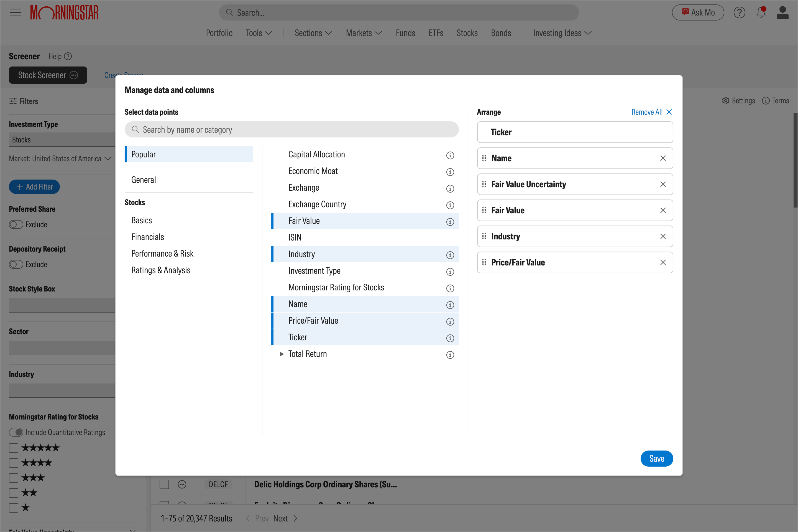Click drag handle icon beside Price/Fair Value
This screenshot has height=532, width=798.
(484, 262)
